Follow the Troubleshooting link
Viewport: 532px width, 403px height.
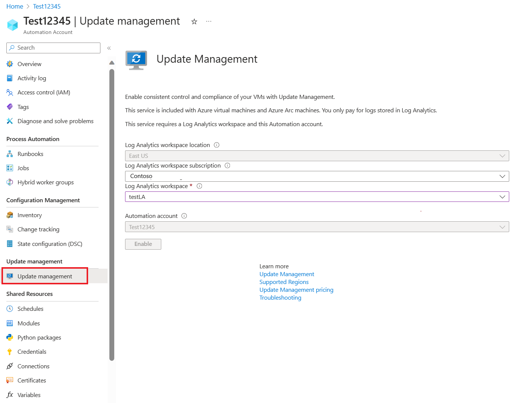pos(280,297)
